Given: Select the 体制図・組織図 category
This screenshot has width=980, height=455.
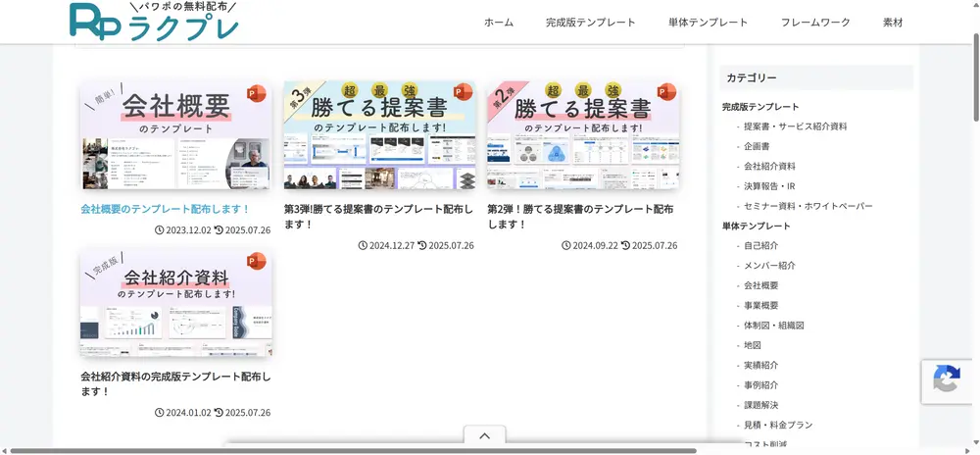Looking at the screenshot, I should 774,326.
